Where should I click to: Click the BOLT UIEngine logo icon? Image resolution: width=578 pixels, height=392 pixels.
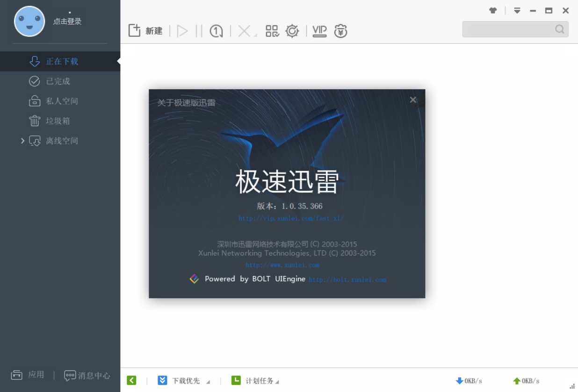pyautogui.click(x=195, y=279)
